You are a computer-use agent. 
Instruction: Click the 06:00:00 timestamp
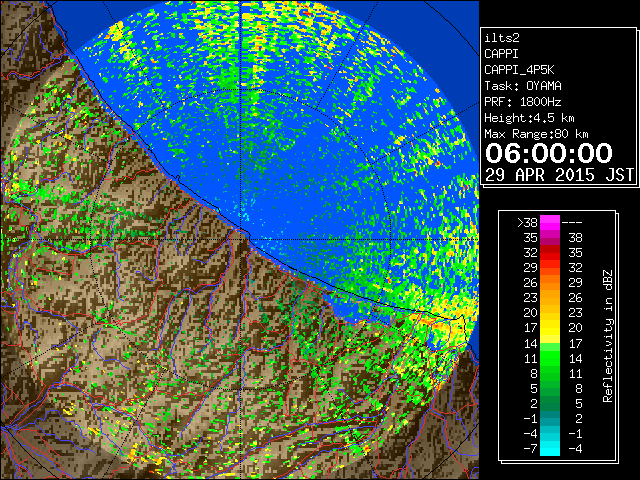549,153
